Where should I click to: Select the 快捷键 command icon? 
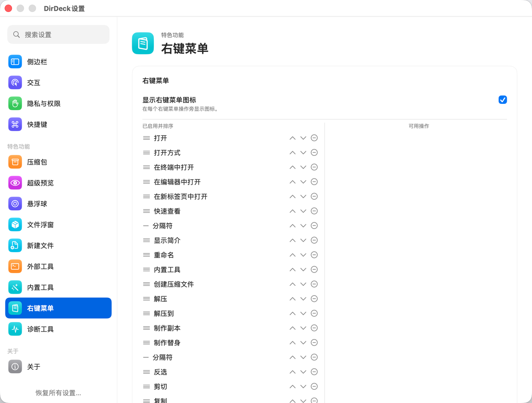pyautogui.click(x=15, y=124)
